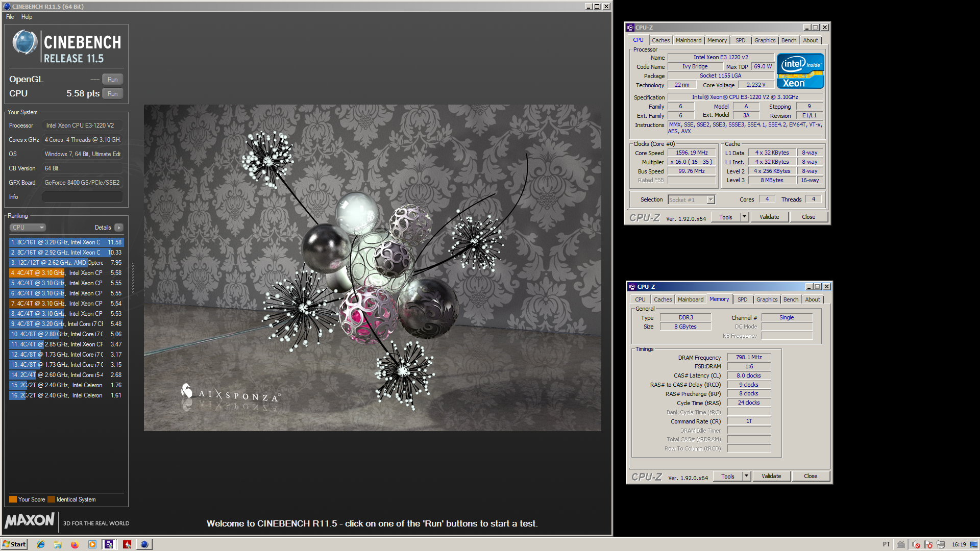Screen dimensions: 980x551
Task: Click the left panel resize grip handle
Action: 133,278
